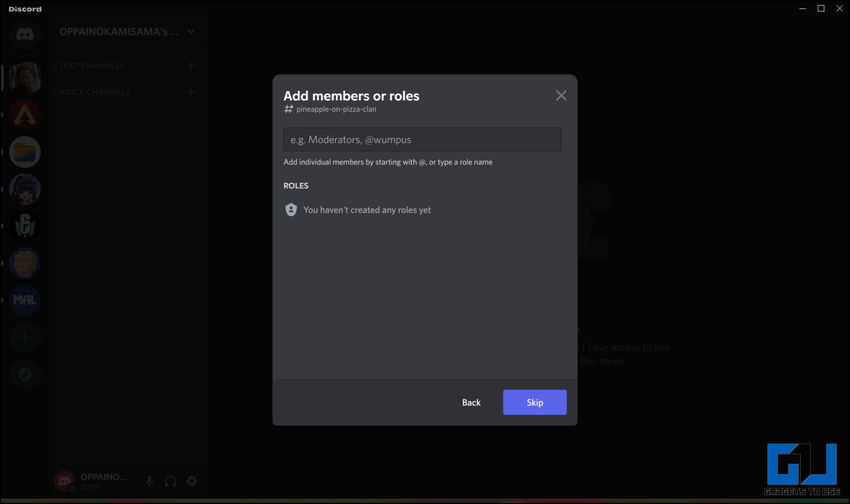
Task: Click the user avatar in bottom panel
Action: 65,481
